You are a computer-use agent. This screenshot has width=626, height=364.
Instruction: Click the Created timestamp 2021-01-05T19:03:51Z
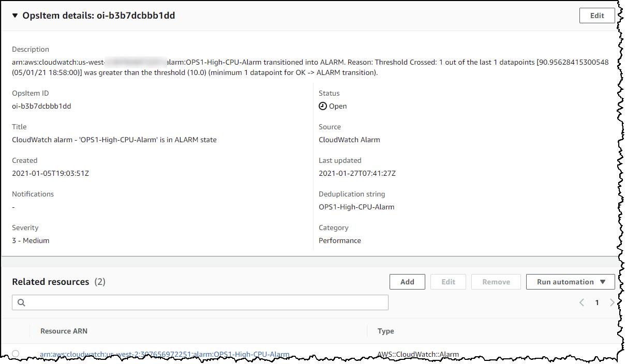click(50, 173)
